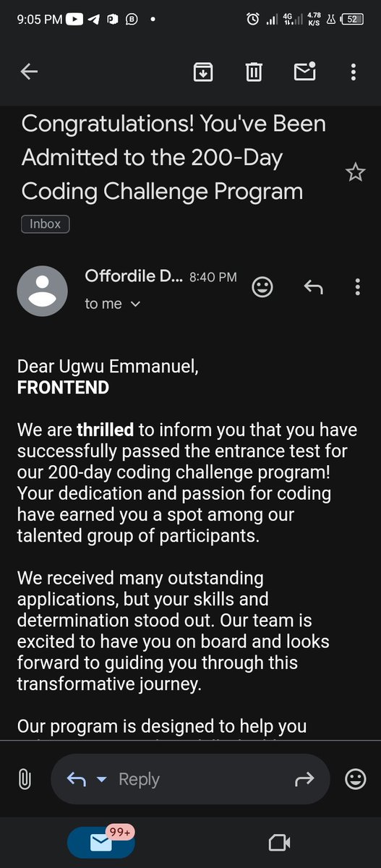Screen dimensions: 381x868
Task: Reply using the arrow beside sender name
Action: coord(312,287)
